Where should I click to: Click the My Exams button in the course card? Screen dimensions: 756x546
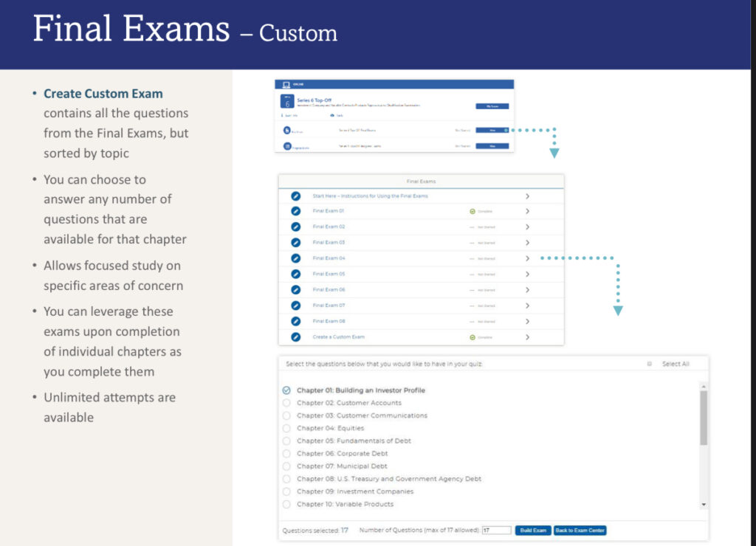coord(492,106)
